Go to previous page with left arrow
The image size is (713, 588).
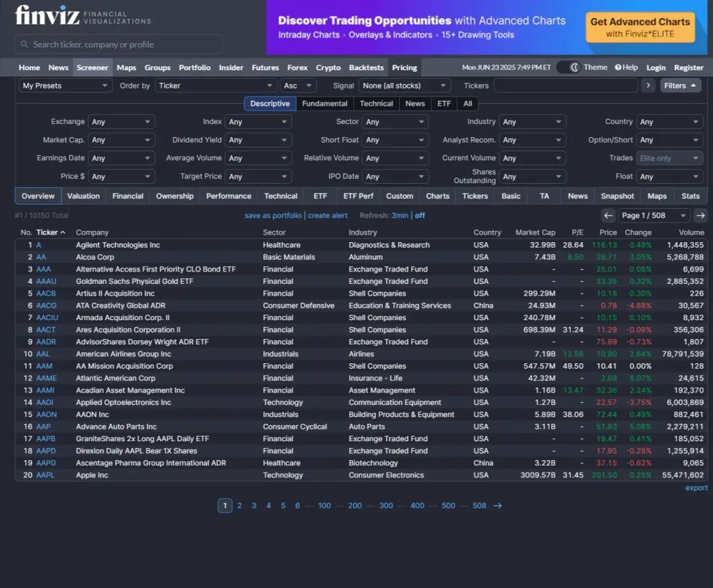(x=608, y=216)
